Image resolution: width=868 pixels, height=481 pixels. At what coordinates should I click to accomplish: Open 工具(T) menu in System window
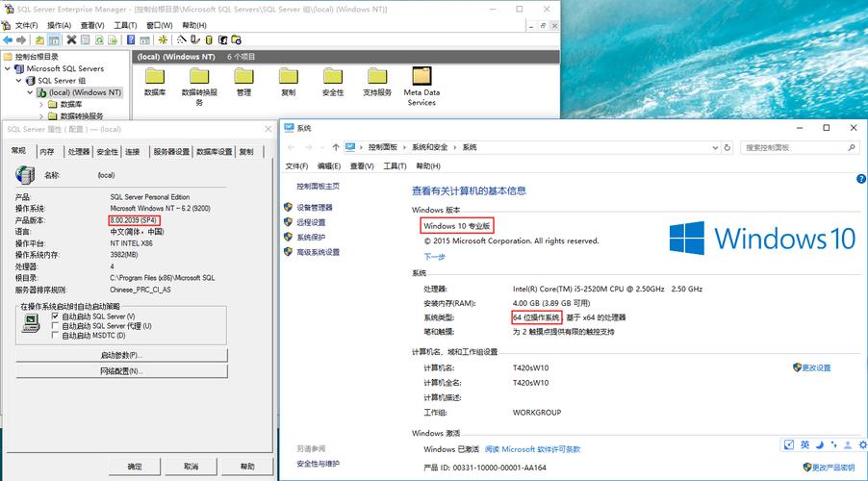coord(395,166)
